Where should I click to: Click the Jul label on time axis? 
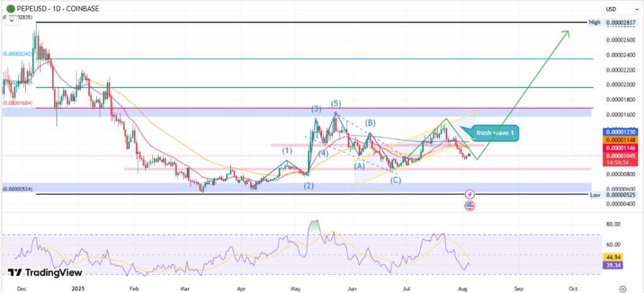tap(407, 289)
